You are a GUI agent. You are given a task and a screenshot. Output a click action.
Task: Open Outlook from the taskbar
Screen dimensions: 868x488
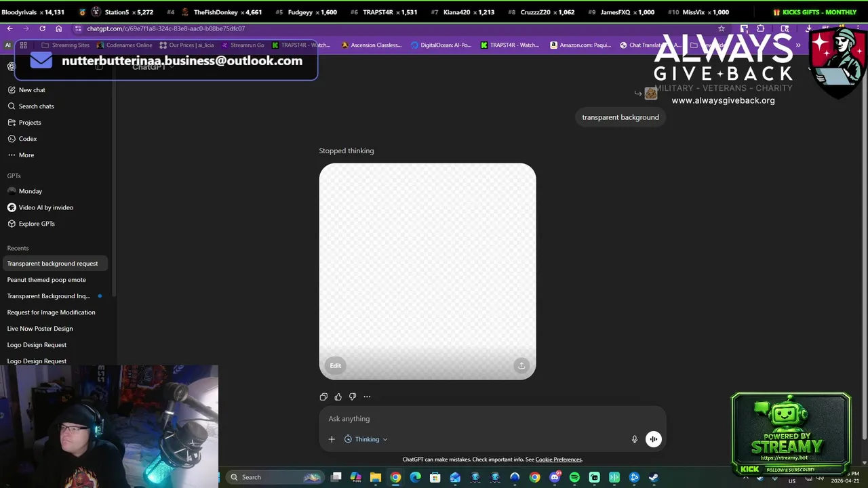455,477
